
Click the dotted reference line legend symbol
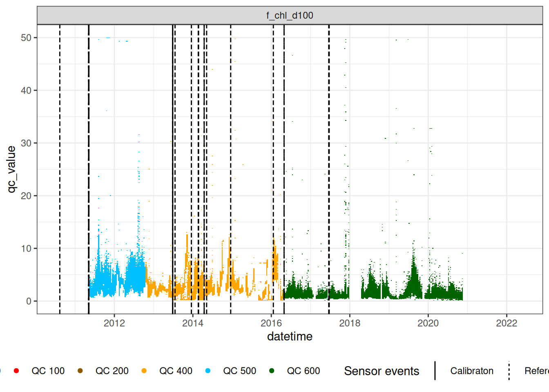pos(509,371)
